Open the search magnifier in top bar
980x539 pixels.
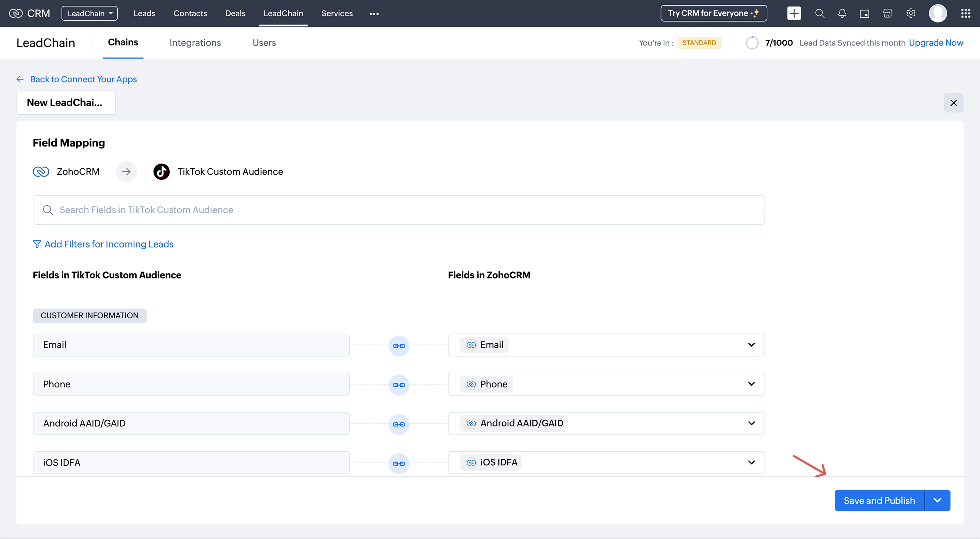819,13
